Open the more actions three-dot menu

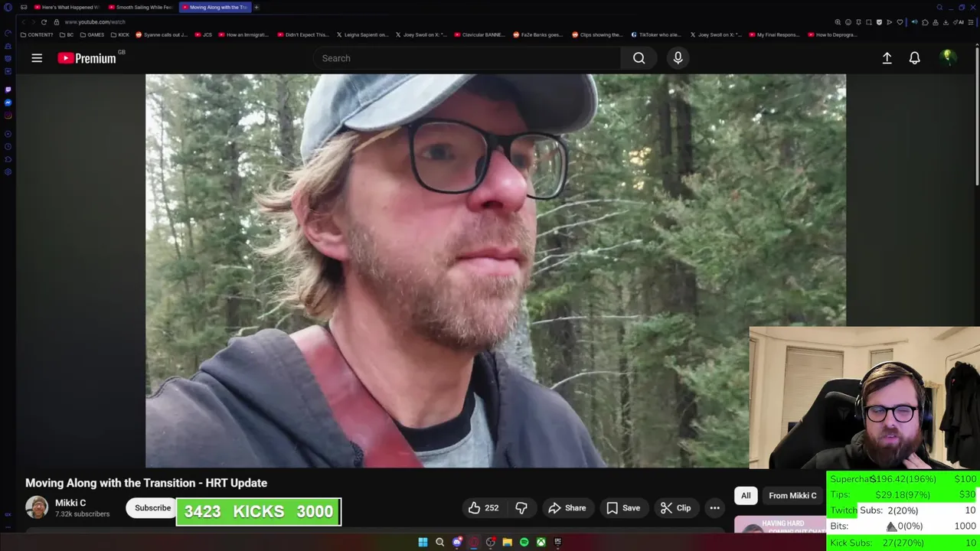tap(714, 508)
